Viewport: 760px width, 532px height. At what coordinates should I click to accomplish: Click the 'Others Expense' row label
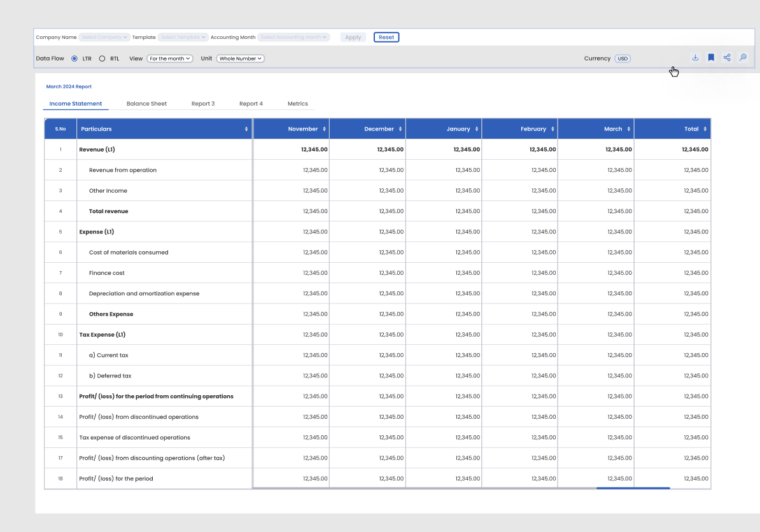pyautogui.click(x=111, y=314)
